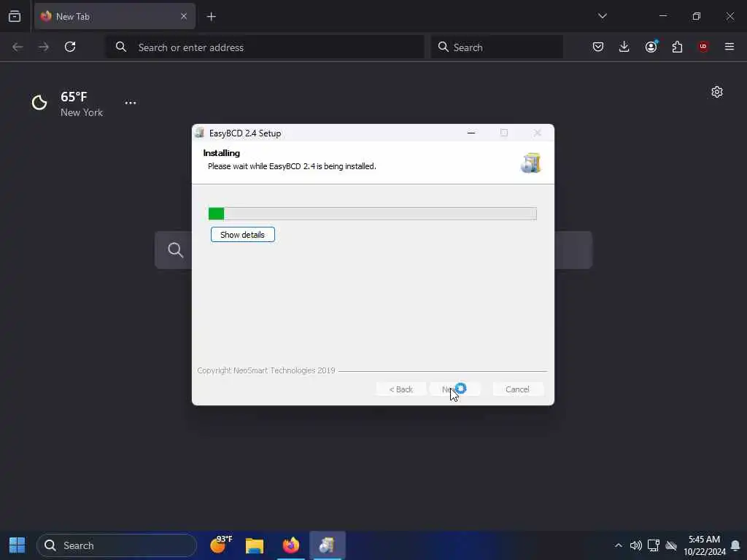The width and height of the screenshot is (747, 560).
Task: Open a new tab with plus icon
Action: 212,17
